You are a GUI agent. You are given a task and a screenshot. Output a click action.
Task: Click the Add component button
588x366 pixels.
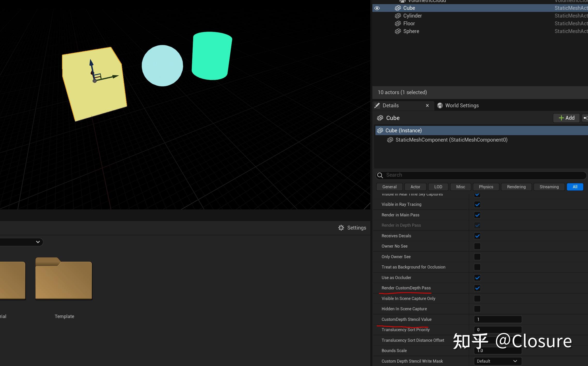pyautogui.click(x=567, y=118)
